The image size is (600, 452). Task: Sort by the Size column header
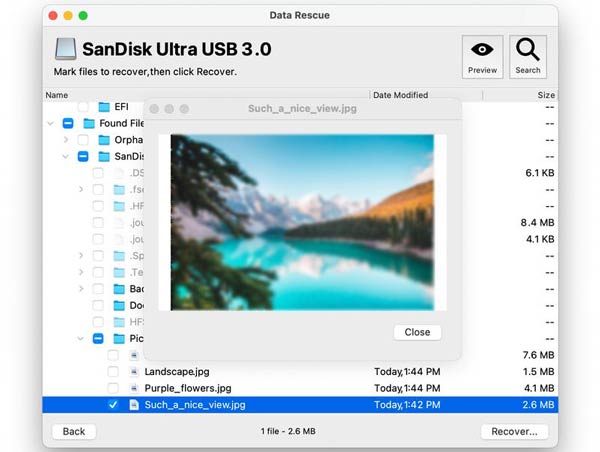click(x=546, y=95)
